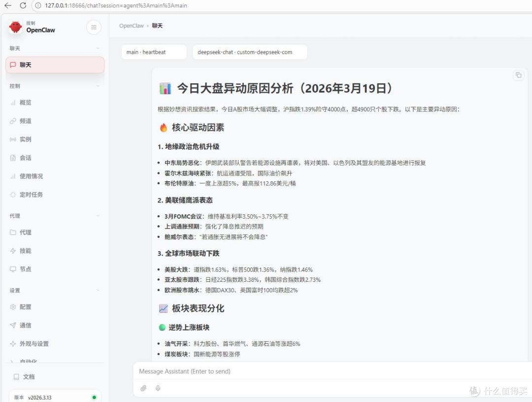The image size is (532, 402).
Task: Open the 外观与设置 appearance page
Action: [55, 344]
